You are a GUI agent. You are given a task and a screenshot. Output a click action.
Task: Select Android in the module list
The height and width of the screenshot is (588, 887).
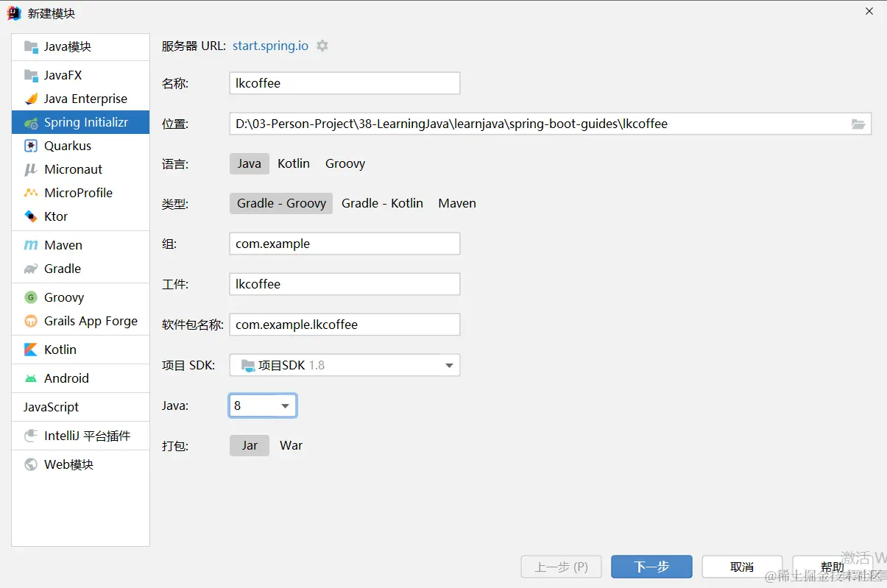click(x=80, y=378)
